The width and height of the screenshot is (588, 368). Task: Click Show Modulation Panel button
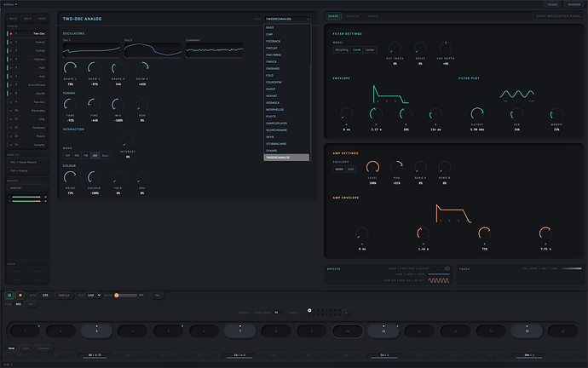[558, 16]
